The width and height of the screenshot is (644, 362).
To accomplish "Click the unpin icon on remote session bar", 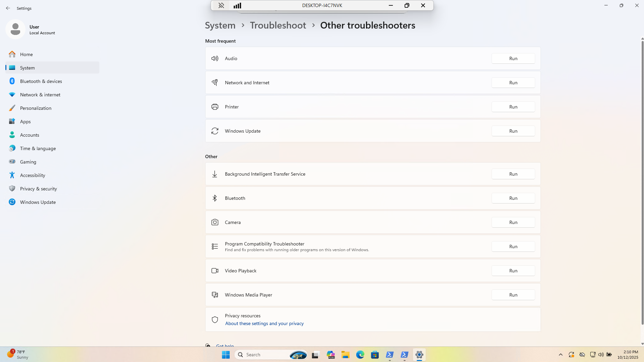I will tap(221, 5).
